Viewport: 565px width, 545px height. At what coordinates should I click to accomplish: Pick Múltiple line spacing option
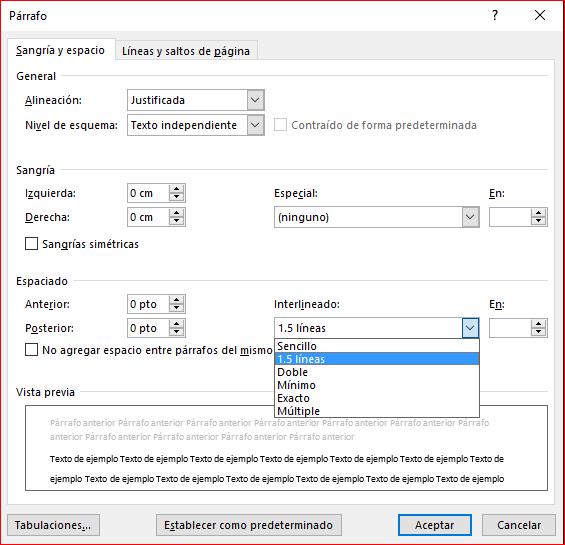377,411
